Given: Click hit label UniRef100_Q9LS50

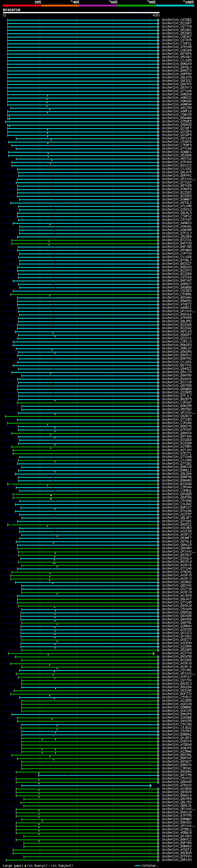Looking at the screenshot, I should [x=177, y=802].
